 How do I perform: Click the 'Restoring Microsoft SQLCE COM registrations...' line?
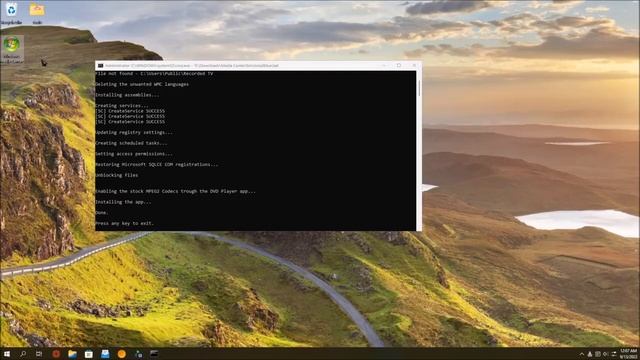click(x=157, y=164)
